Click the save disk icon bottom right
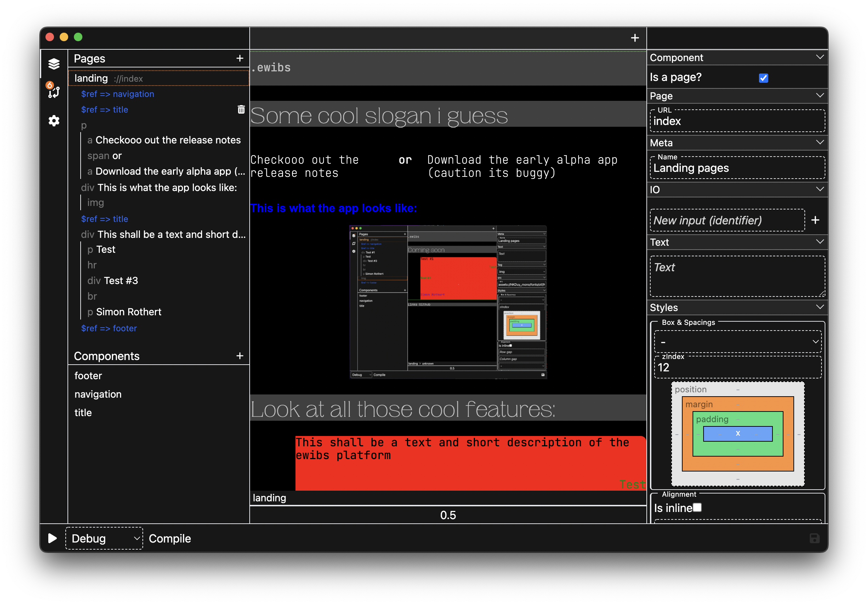Image resolution: width=868 pixels, height=605 pixels. coord(814,538)
